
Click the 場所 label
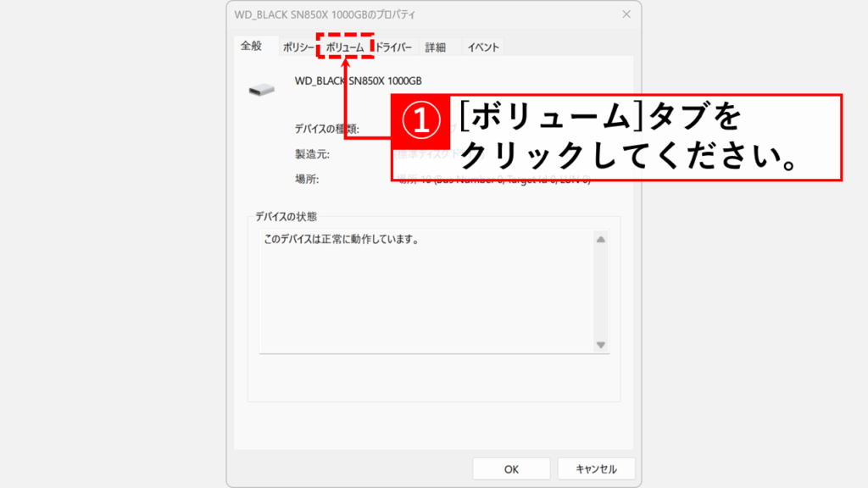306,179
